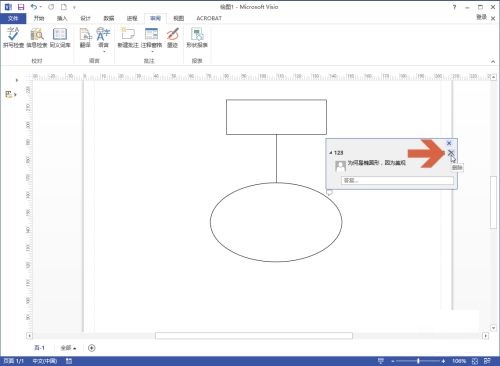Click the vertical scrollbar thumb
500x366 pixels.
(x=493, y=202)
